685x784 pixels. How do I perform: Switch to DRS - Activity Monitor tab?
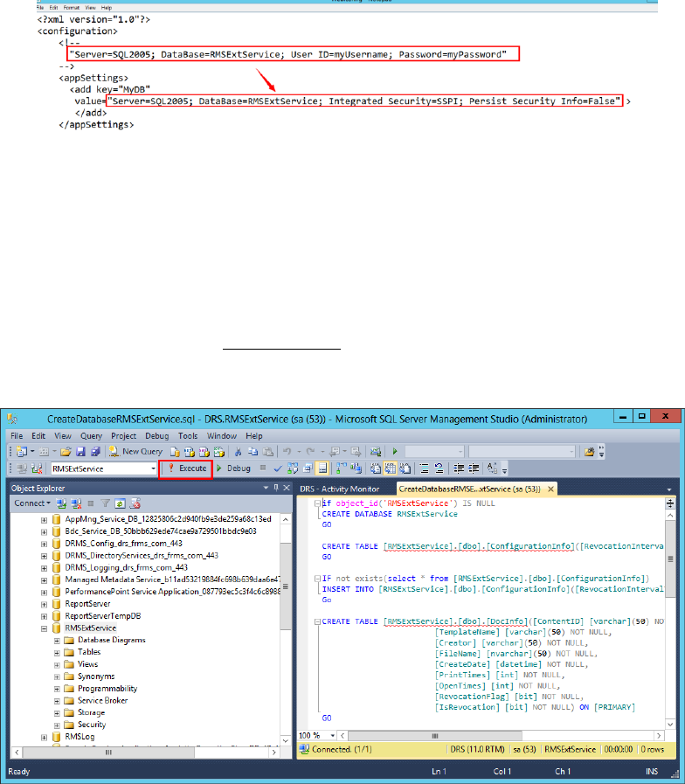tap(340, 489)
